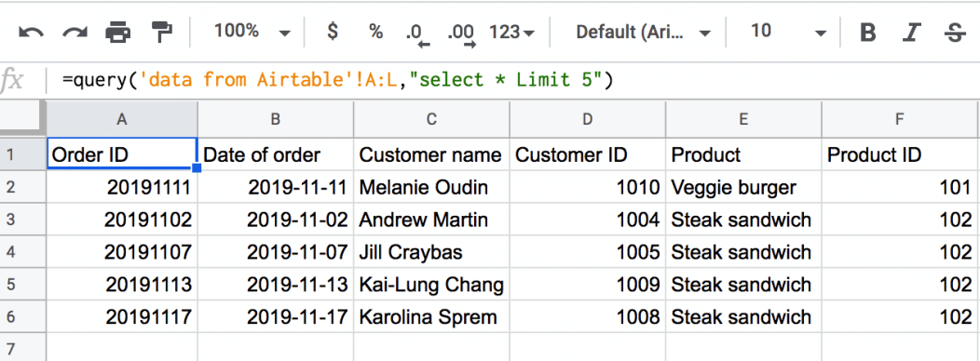The width and height of the screenshot is (980, 361).
Task: Click the 'Melanie Oudin' cell
Action: pos(431,187)
